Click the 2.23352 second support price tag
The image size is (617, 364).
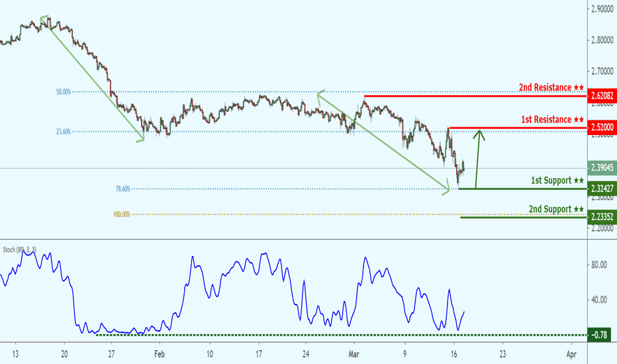tap(602, 217)
